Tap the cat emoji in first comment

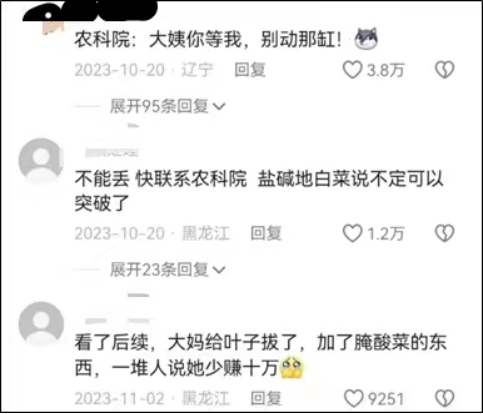click(x=366, y=39)
